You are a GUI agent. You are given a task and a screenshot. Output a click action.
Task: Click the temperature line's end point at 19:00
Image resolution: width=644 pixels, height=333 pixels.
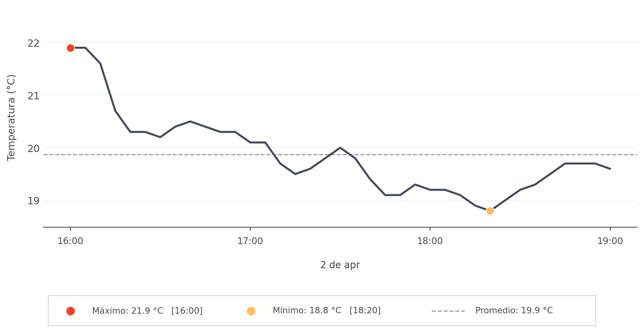point(610,169)
